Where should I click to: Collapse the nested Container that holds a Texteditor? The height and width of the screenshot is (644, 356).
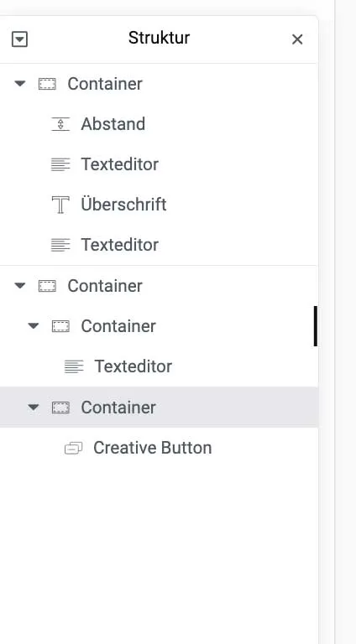coord(33,326)
